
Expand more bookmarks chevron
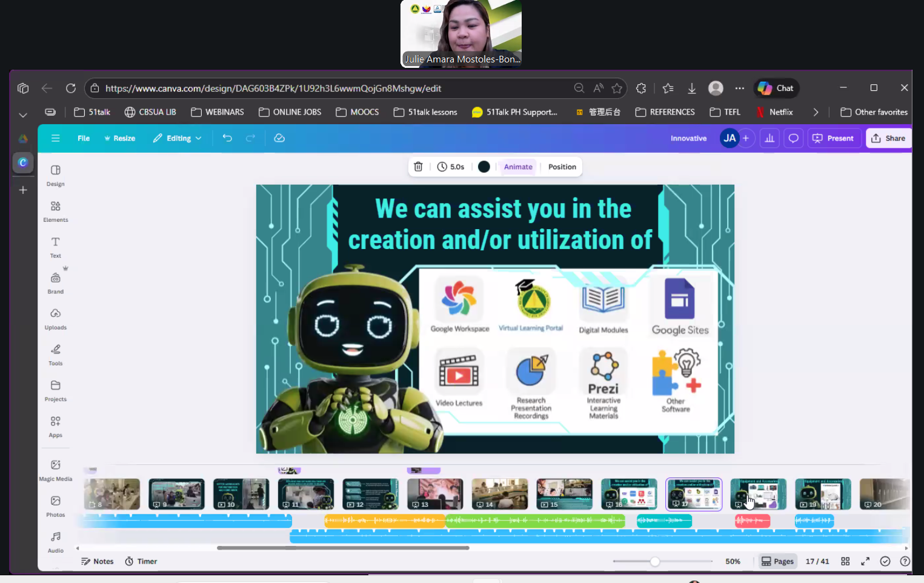coord(816,112)
